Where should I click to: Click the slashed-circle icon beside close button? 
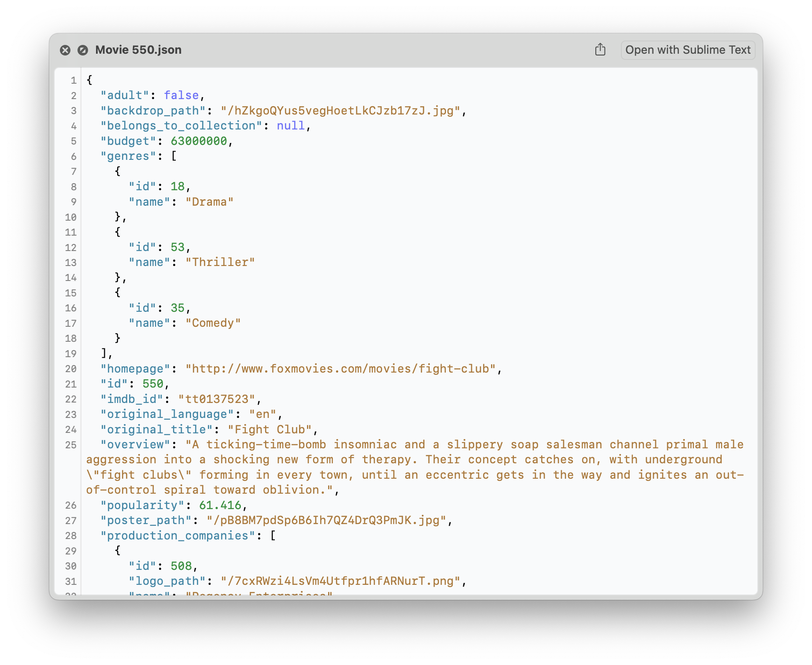pyautogui.click(x=82, y=50)
